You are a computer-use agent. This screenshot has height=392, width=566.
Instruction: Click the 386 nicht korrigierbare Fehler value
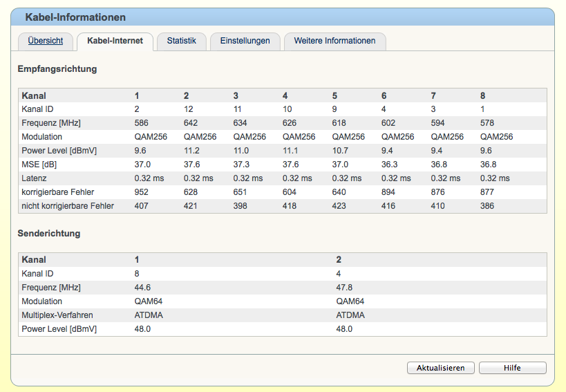pyautogui.click(x=487, y=206)
